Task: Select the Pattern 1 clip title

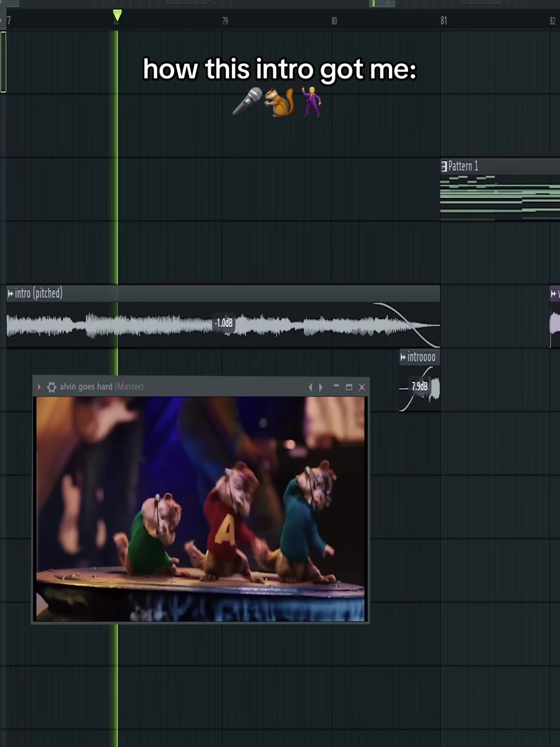Action: pos(463,166)
